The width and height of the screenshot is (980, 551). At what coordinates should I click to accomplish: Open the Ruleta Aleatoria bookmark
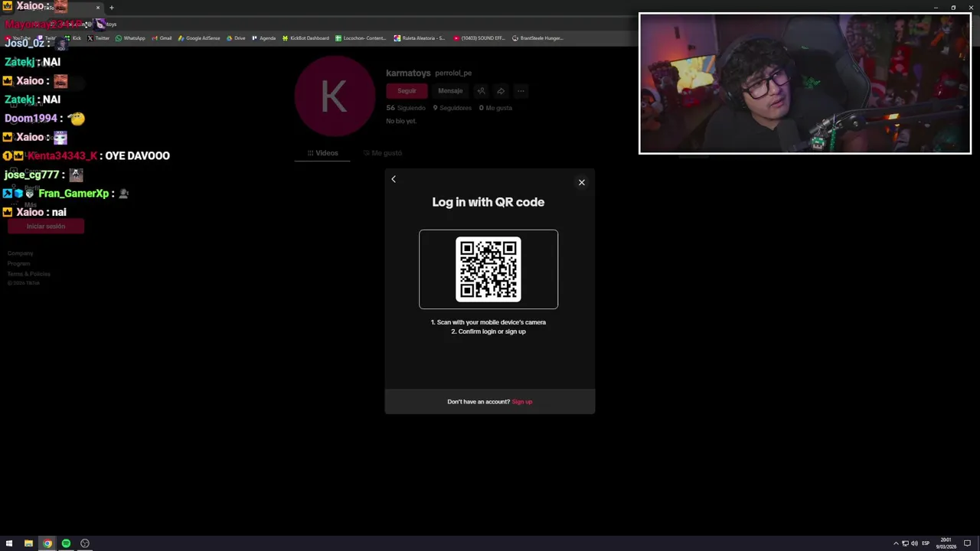[x=420, y=38]
